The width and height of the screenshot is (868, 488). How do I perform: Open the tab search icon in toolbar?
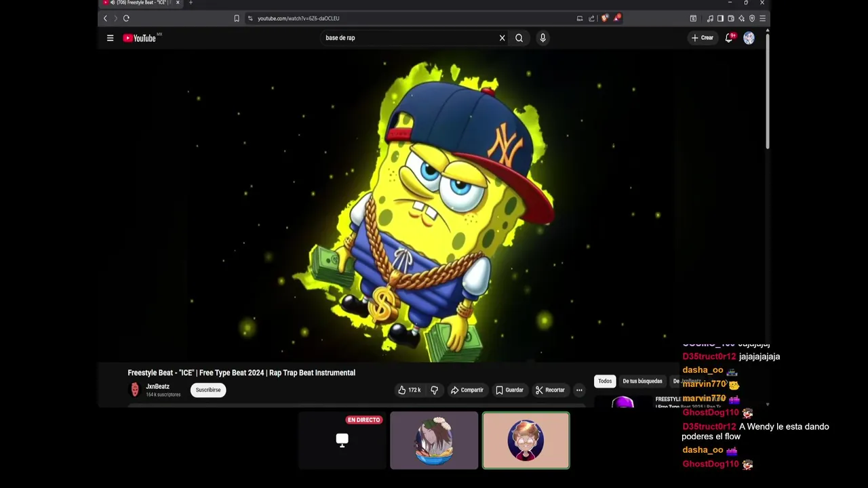tap(693, 18)
